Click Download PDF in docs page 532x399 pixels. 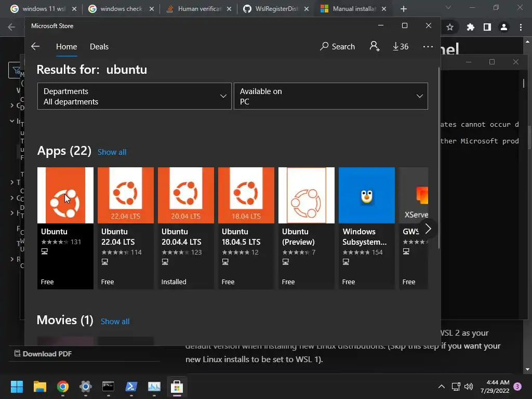pos(43,353)
